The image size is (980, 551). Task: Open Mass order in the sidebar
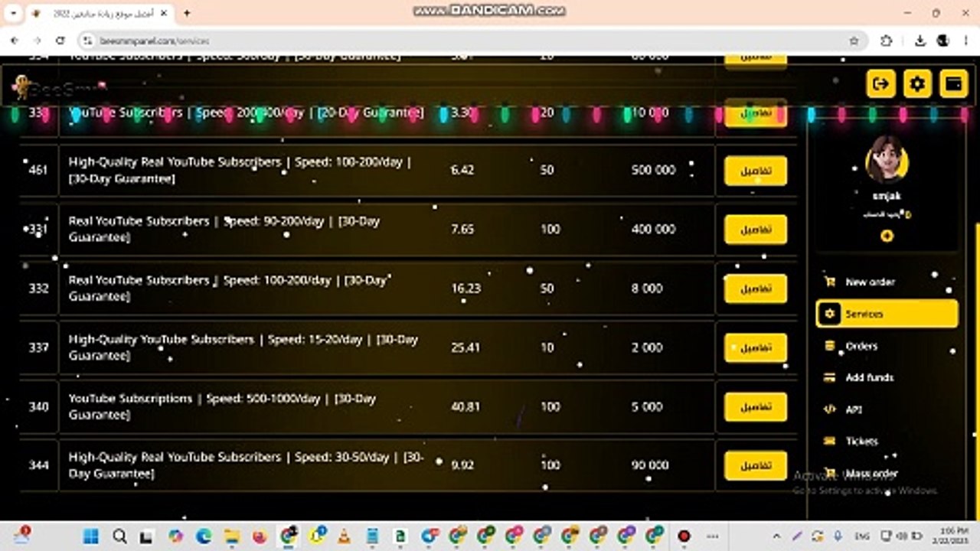[x=887, y=473]
